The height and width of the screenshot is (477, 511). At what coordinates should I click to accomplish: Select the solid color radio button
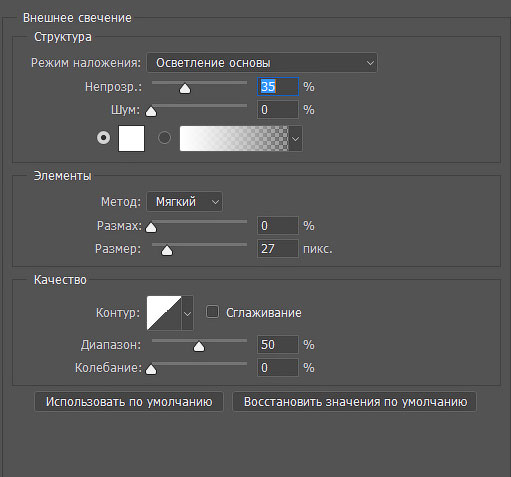coord(103,138)
